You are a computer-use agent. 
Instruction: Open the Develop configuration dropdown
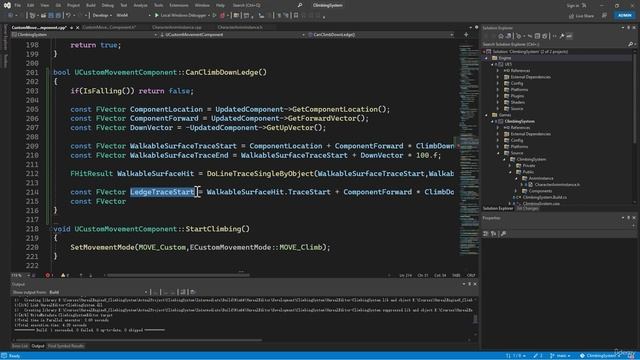tap(101, 16)
